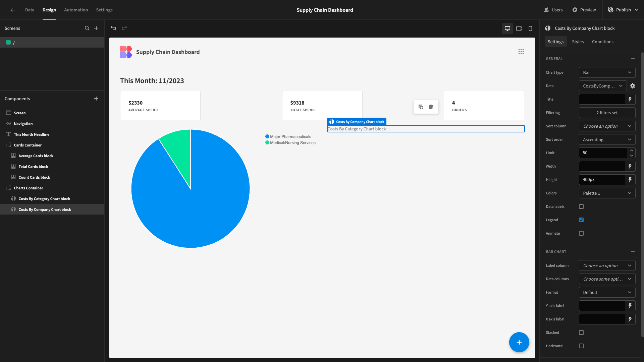The height and width of the screenshot is (362, 644).
Task: Click the Publish rocket icon
Action: (611, 10)
